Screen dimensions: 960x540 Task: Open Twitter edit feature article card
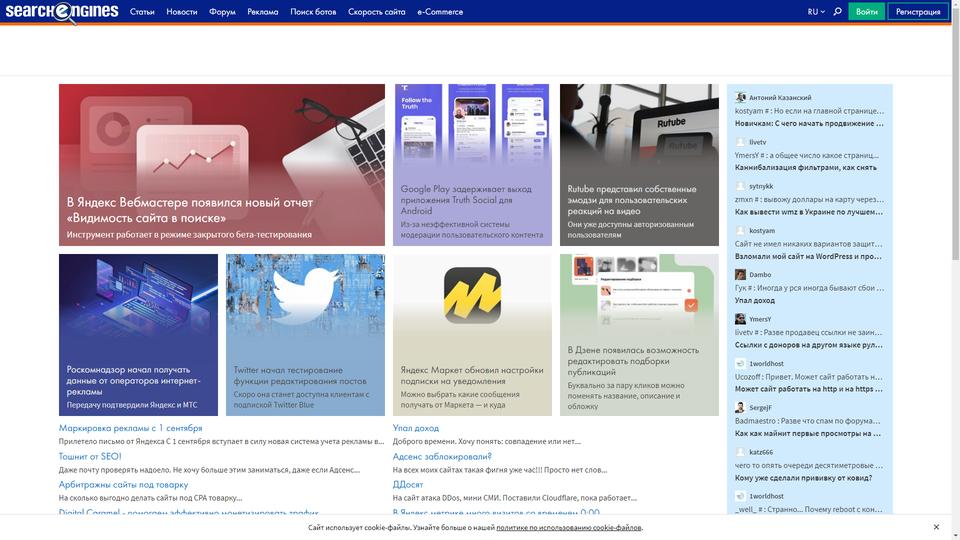coord(306,335)
